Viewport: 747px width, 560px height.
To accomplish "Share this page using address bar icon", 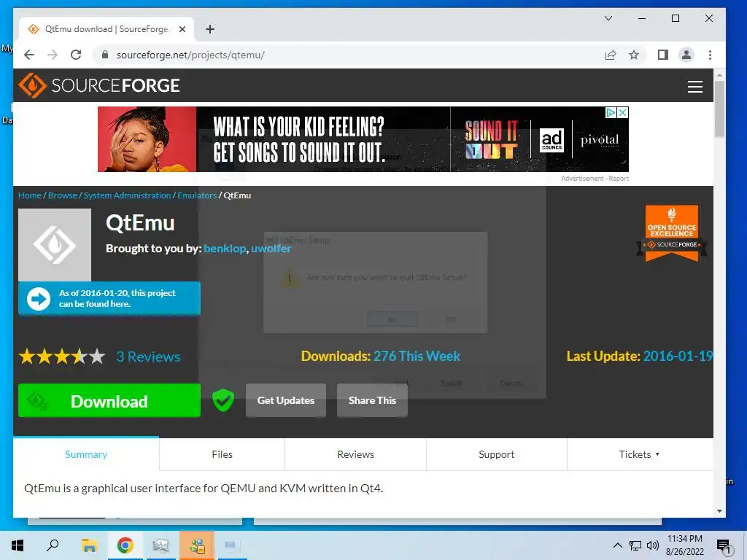I will 611,55.
